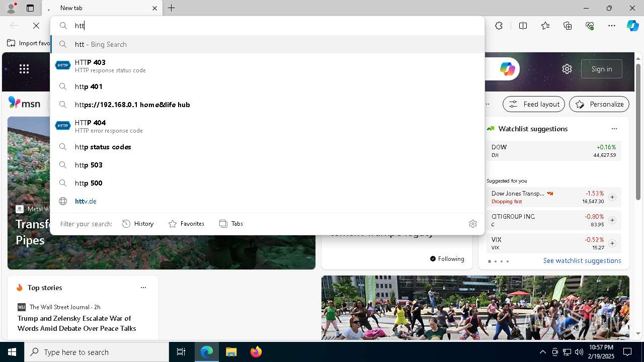Select the 'http status codes' suggestion
This screenshot has height=362, width=644.
267,147
